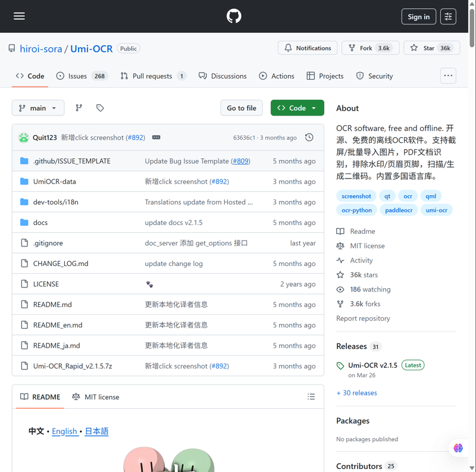
Task: Click Report repository link
Action: coord(363,318)
